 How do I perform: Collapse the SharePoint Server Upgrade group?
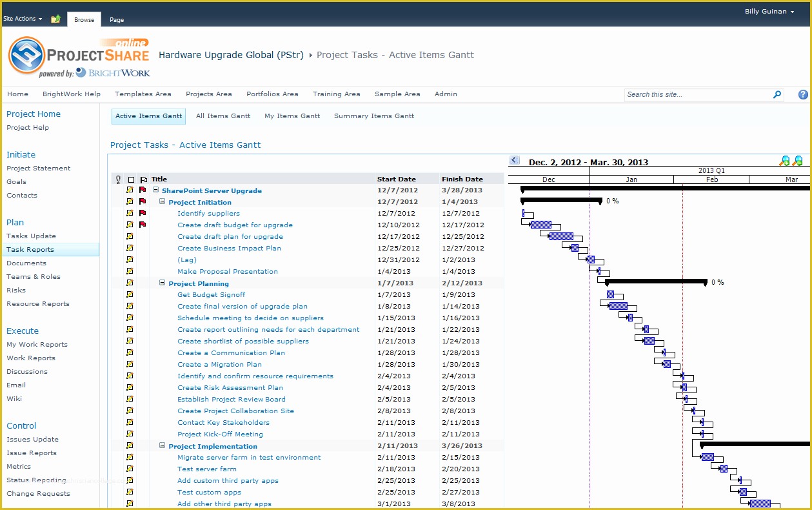(x=156, y=190)
